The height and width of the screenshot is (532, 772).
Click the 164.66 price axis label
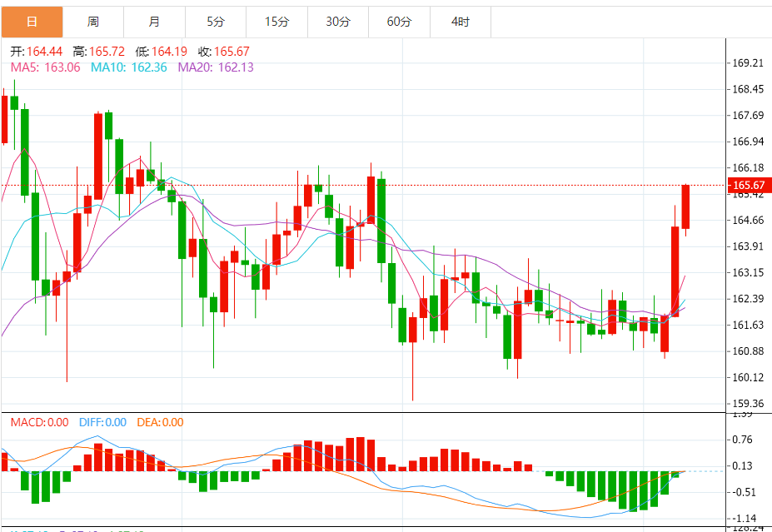(x=749, y=220)
